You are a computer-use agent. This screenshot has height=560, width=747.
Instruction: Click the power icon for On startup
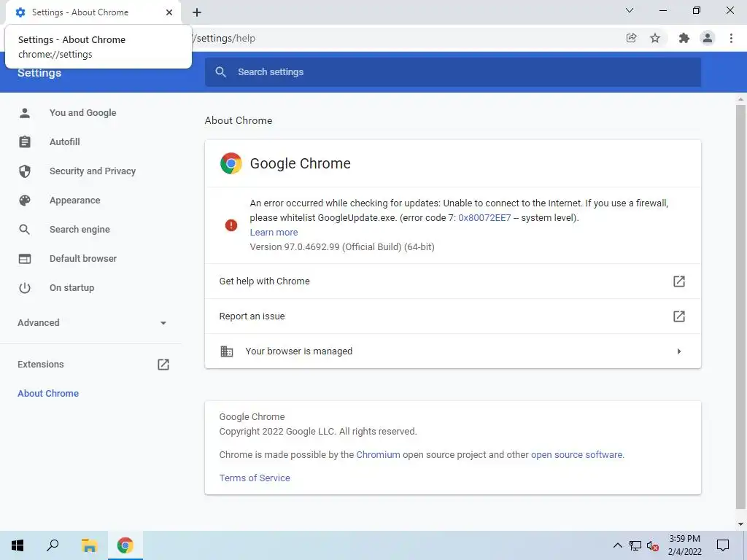coord(25,287)
